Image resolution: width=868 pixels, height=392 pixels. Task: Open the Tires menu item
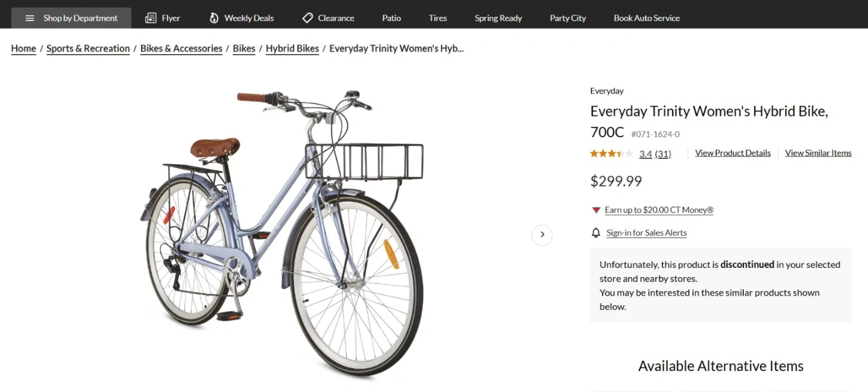pos(438,18)
